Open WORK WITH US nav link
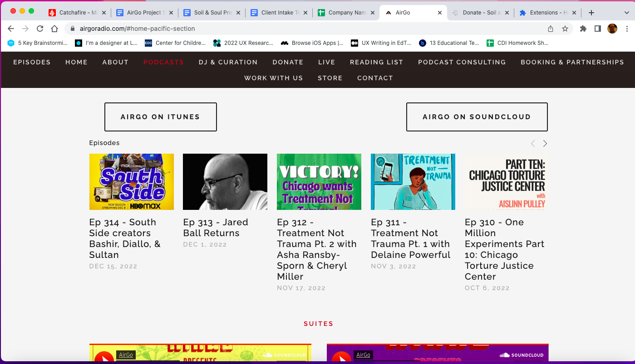 [273, 78]
